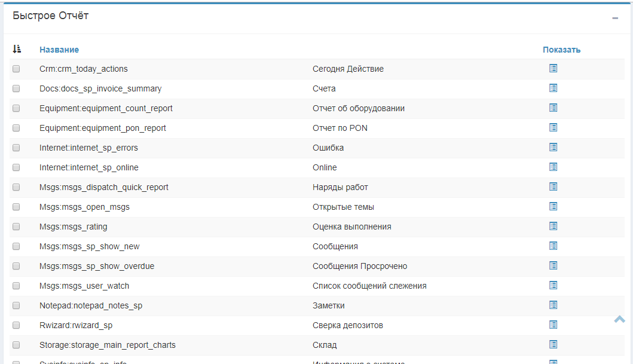Open the Notepad:notepad_notes_sp report icon

coord(553,305)
